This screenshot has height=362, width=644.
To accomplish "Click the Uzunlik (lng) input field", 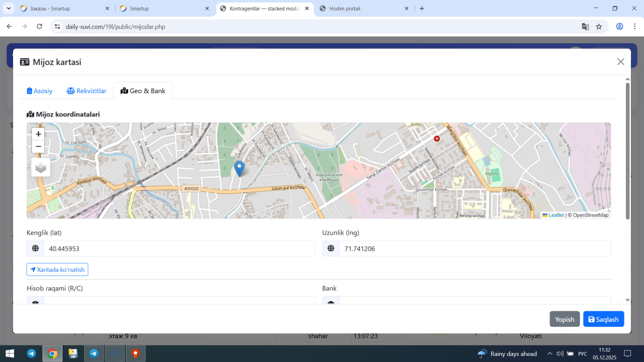I will (x=474, y=248).
